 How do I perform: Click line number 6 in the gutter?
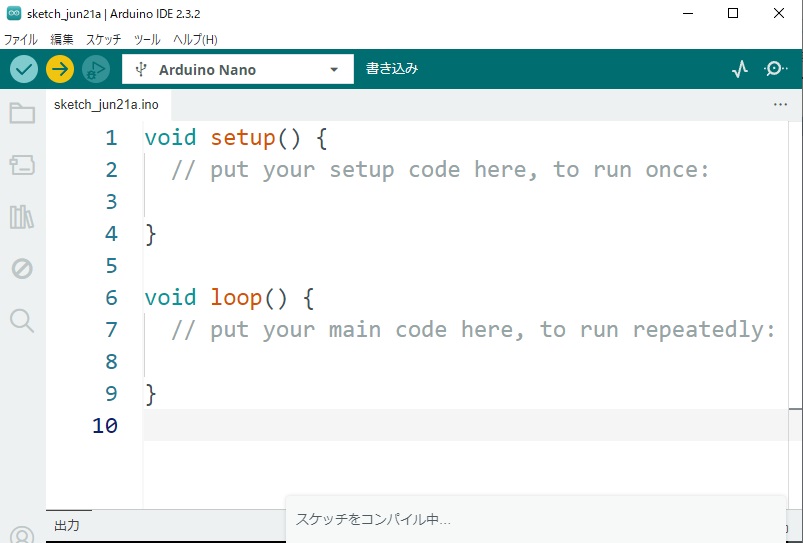tap(111, 298)
